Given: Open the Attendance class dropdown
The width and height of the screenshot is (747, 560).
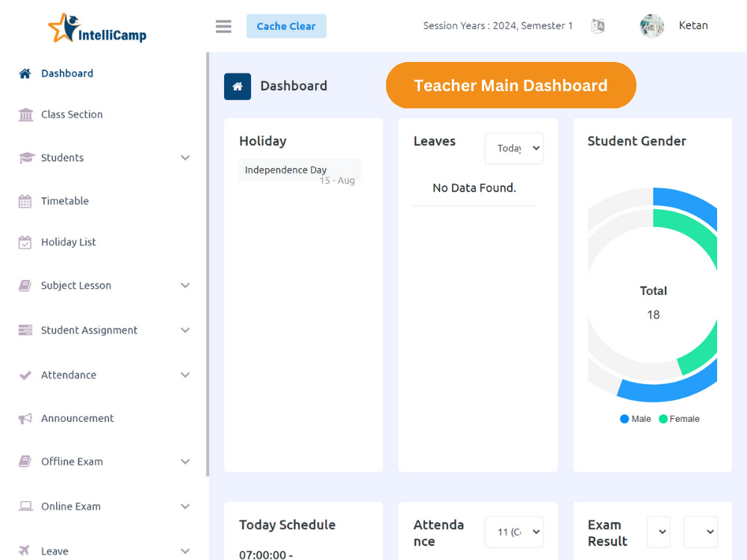Looking at the screenshot, I should [x=514, y=532].
